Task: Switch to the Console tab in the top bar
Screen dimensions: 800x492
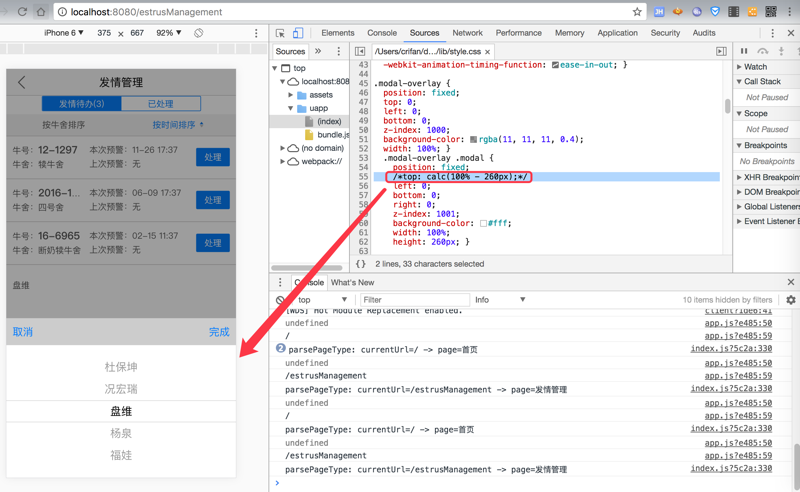Action: click(x=382, y=33)
